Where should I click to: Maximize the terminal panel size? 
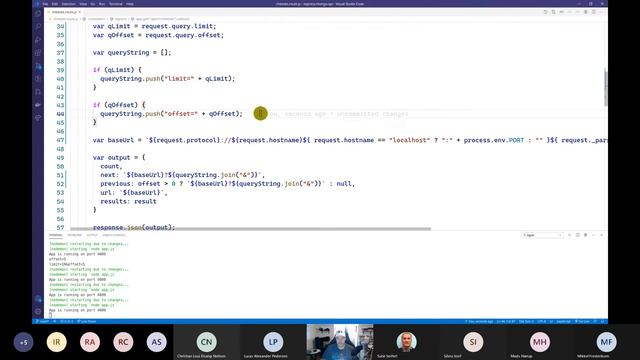(593, 235)
